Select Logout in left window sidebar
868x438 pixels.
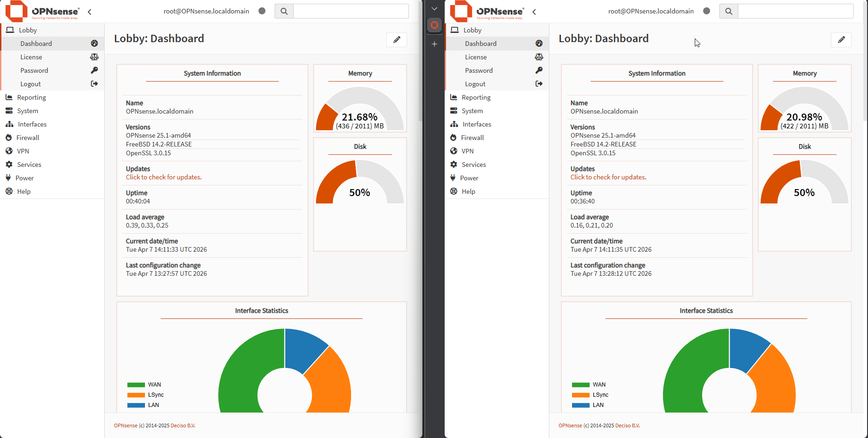52,84
